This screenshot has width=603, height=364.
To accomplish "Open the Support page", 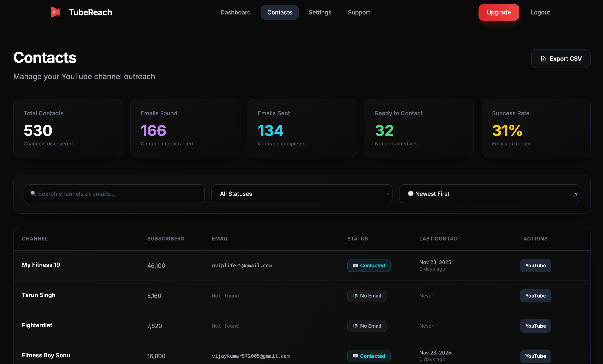I will (x=359, y=12).
